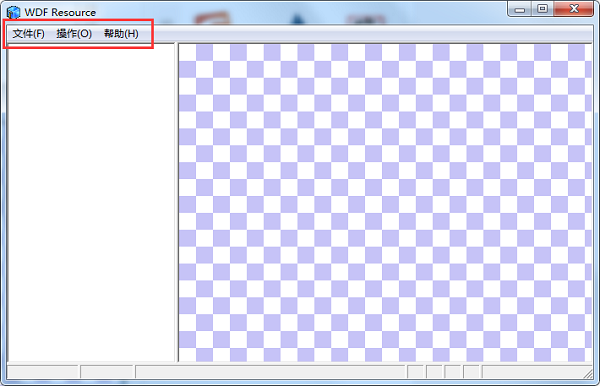Click the fourth of four small status cells
Image resolution: width=600 pixels, height=386 pixels.
coord(471,371)
